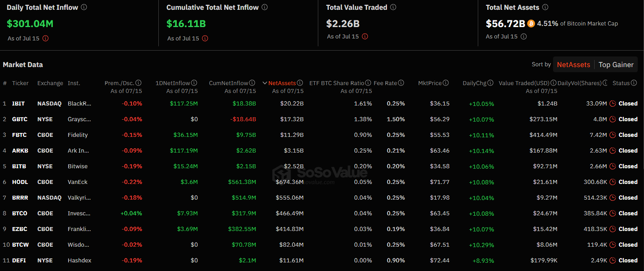
Task: Switch sorting to Top Gainer
Action: pos(616,65)
